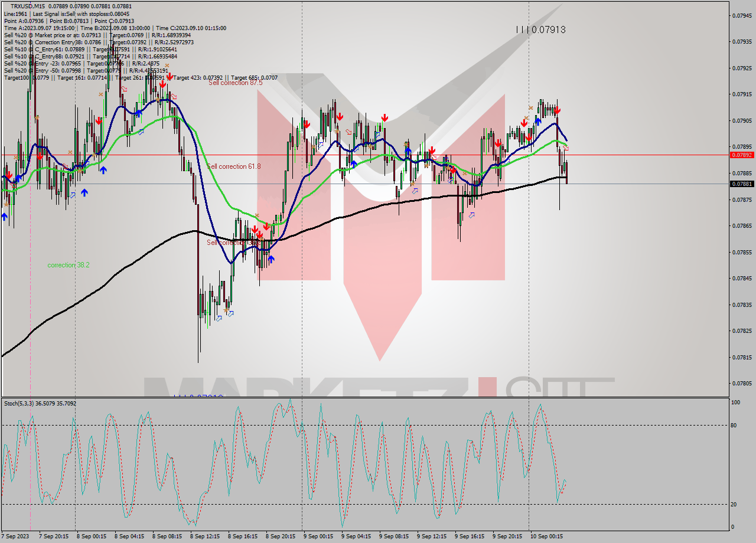This screenshot has height=543, width=756.
Task: Click the stochastic 20 level label
Action: tap(735, 504)
